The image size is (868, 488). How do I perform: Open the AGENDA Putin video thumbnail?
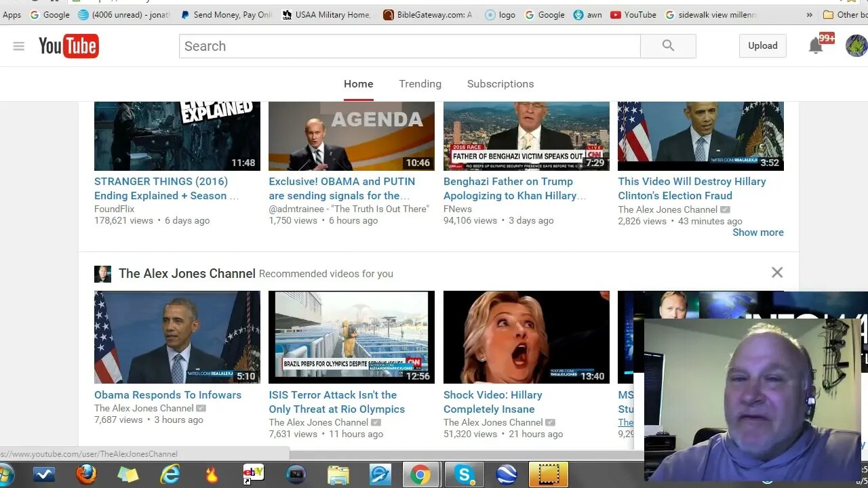click(351, 136)
